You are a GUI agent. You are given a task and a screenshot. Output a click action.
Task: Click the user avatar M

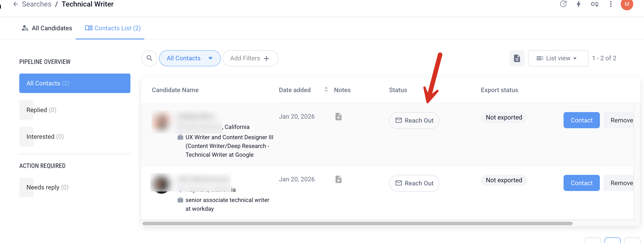pyautogui.click(x=627, y=4)
